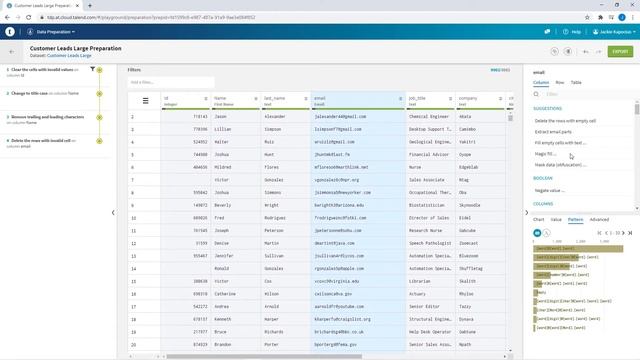Open the Value tab
The height and width of the screenshot is (360, 640).
(x=556, y=220)
